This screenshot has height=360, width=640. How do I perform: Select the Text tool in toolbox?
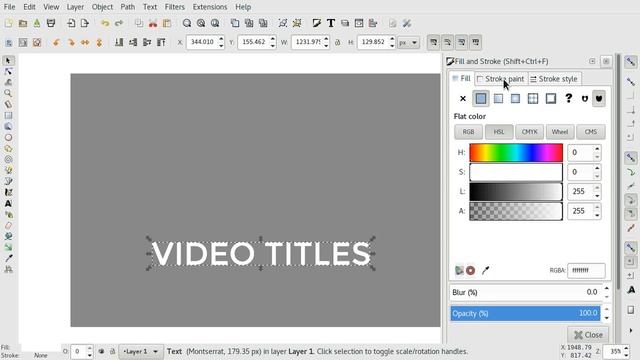point(8,203)
